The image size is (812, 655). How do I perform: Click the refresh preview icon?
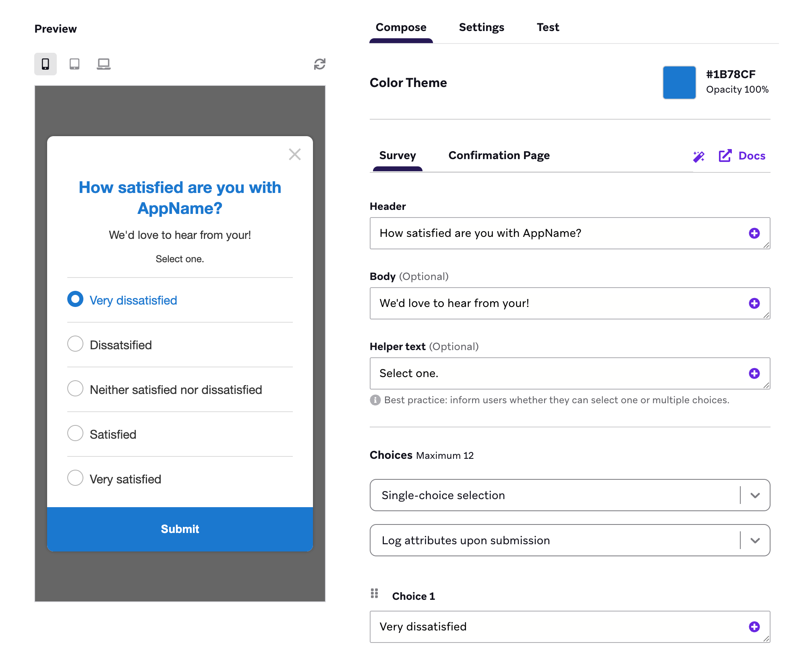(319, 64)
